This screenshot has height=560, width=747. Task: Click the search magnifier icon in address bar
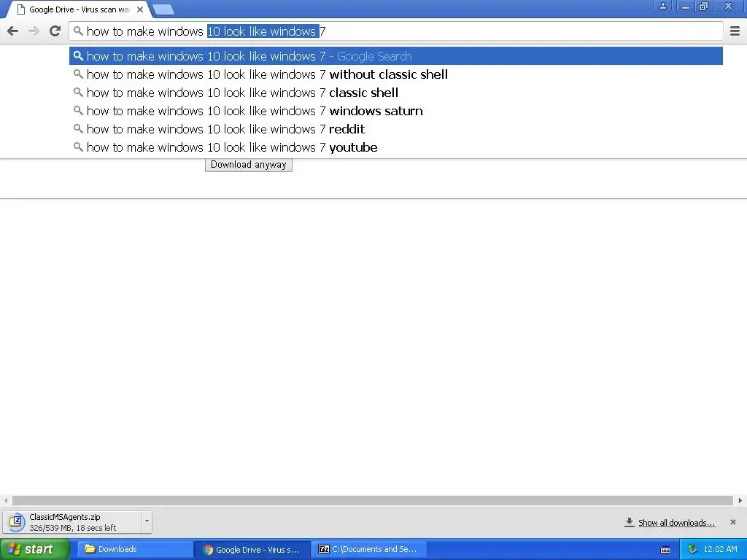pyautogui.click(x=78, y=31)
